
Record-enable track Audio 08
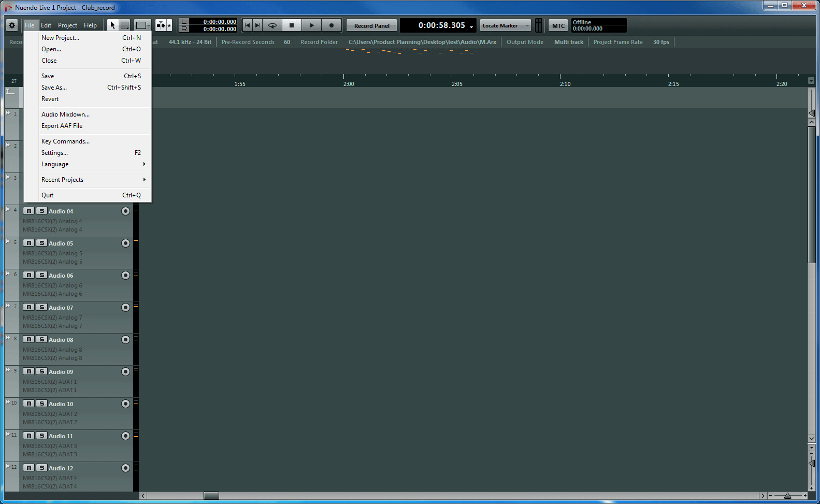coord(125,339)
